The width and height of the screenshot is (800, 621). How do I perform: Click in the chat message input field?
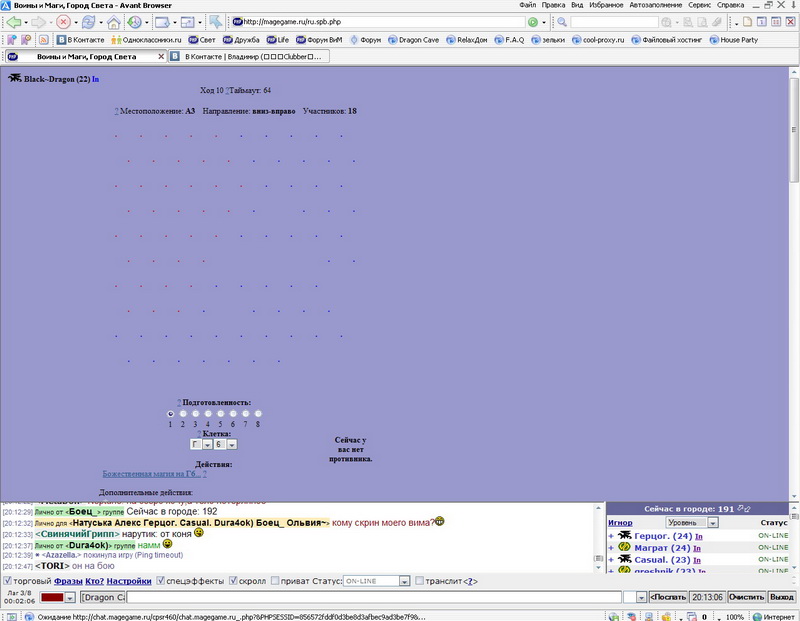[374, 597]
